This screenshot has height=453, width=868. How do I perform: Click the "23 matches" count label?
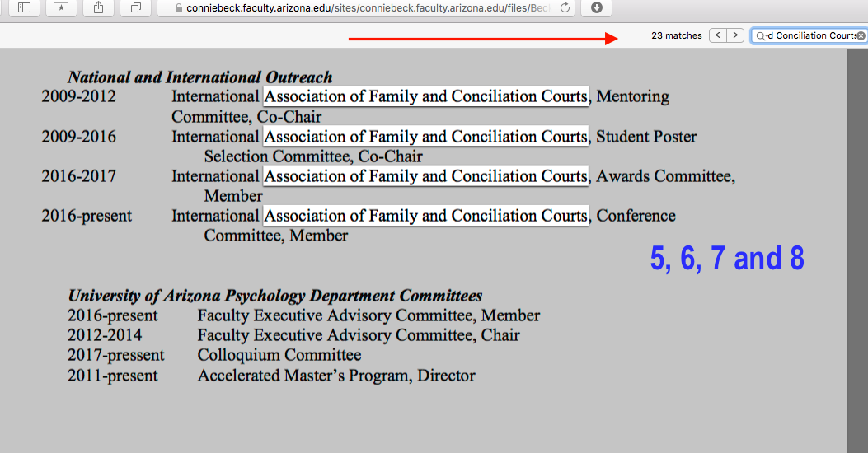click(x=676, y=35)
